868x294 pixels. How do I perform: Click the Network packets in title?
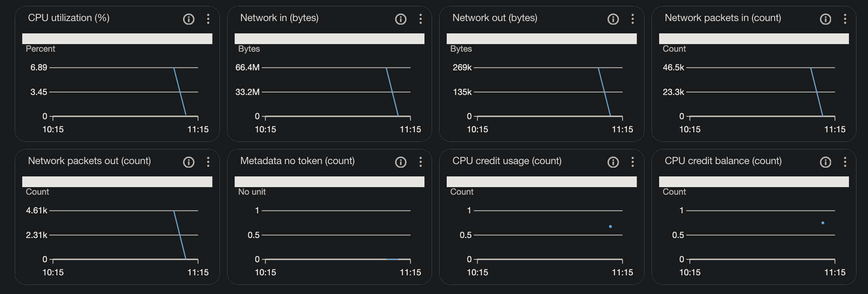pos(723,18)
